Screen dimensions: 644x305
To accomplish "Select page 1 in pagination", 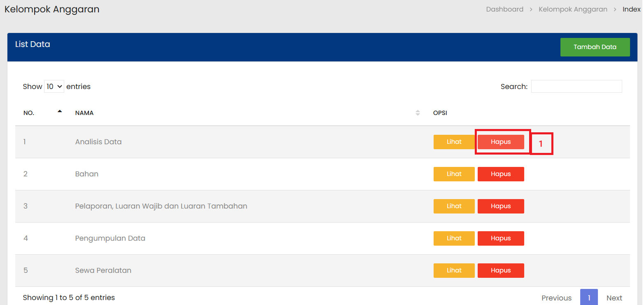I will 589,298.
